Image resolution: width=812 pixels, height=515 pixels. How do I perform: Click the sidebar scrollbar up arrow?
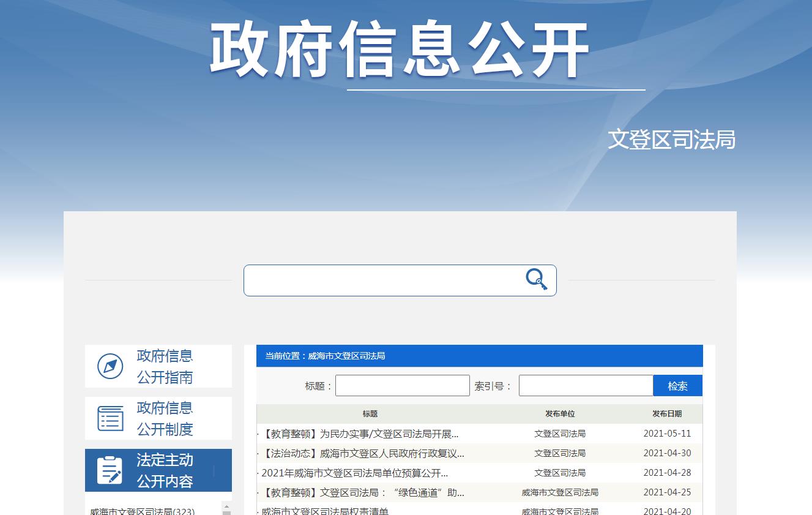click(227, 506)
